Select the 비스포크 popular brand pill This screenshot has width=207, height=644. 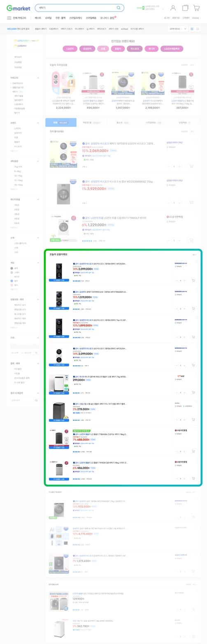[135, 49]
